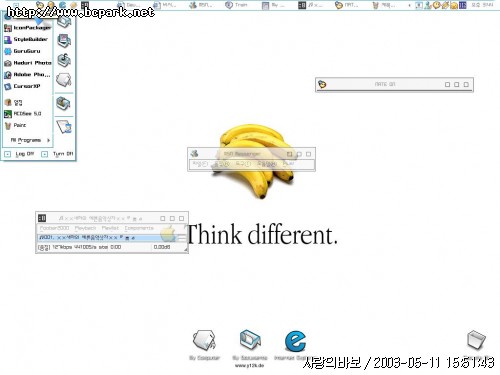
Task: Click the Internet Explorer quick launch icon
Action: pos(62,5)
